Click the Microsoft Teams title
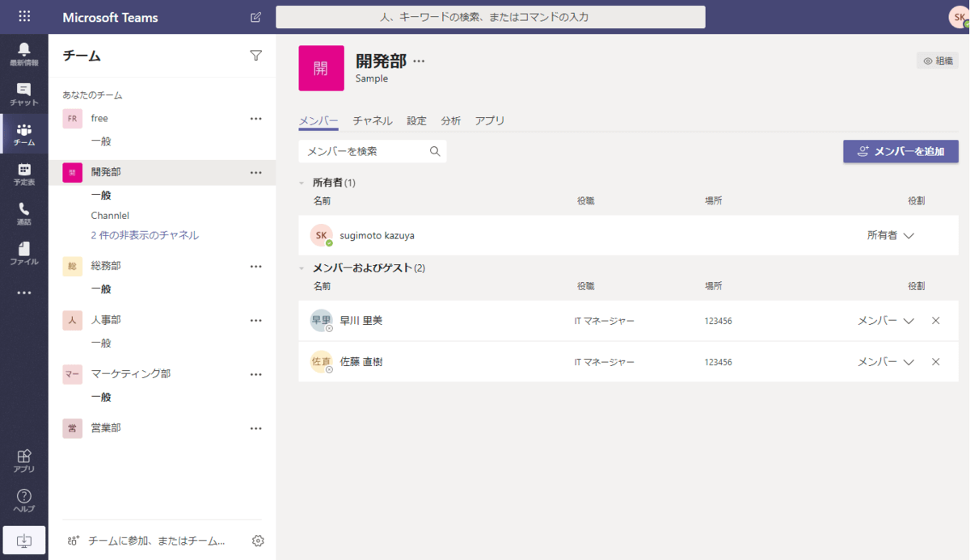This screenshot has height=560, width=970. (110, 18)
